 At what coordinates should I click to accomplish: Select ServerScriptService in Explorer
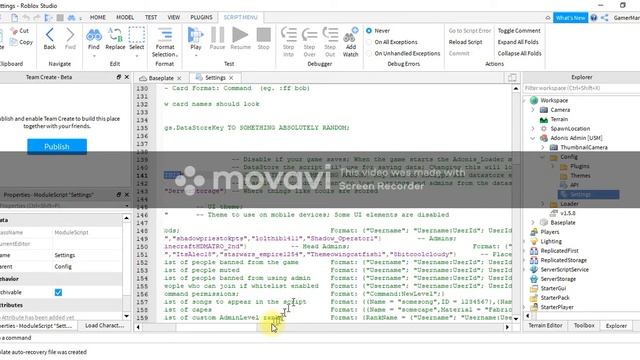(x=564, y=269)
